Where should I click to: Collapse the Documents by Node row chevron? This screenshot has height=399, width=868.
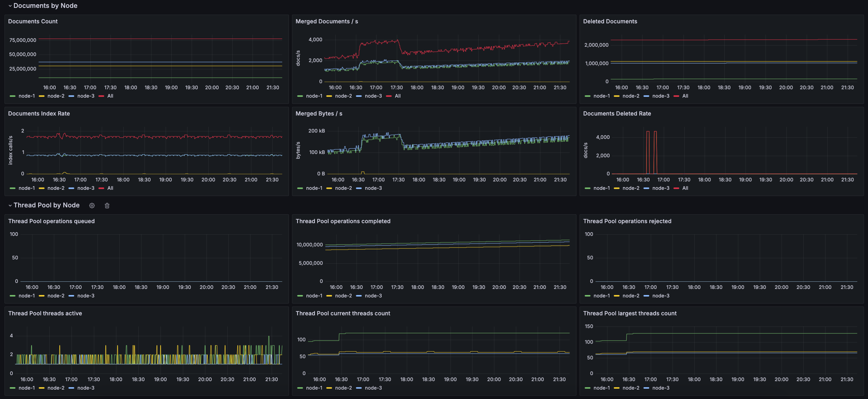10,6
